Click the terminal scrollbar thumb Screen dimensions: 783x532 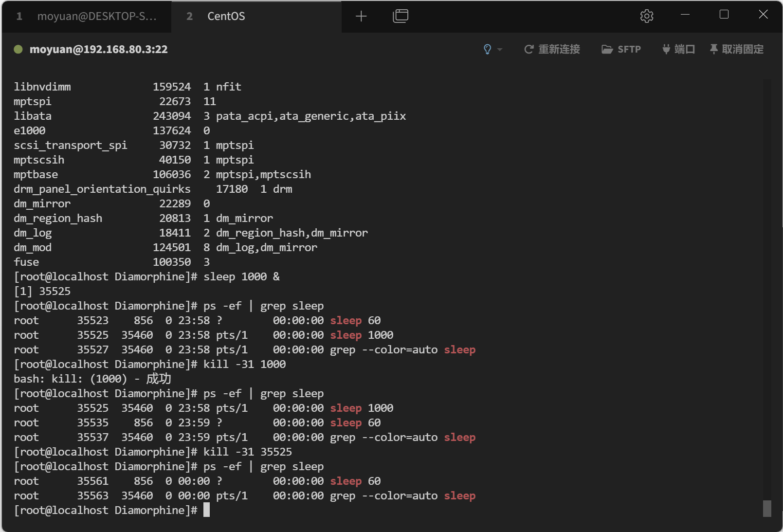pos(767,509)
